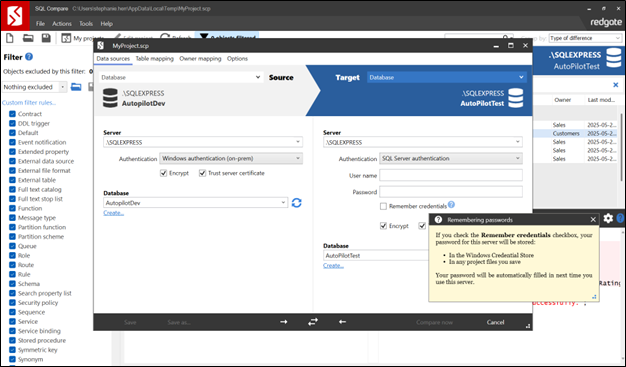Open the File menu
Image resolution: width=626 pixels, height=367 pixels.
point(40,24)
